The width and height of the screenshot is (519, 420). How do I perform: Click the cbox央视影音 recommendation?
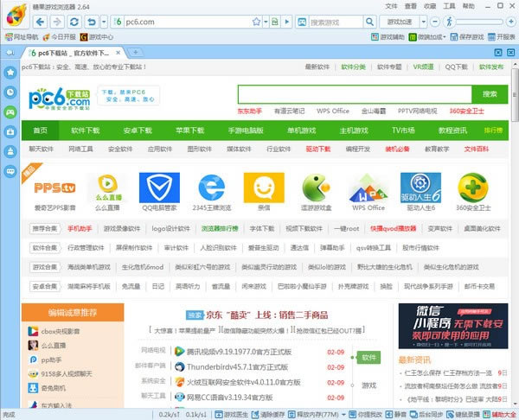(x=54, y=331)
